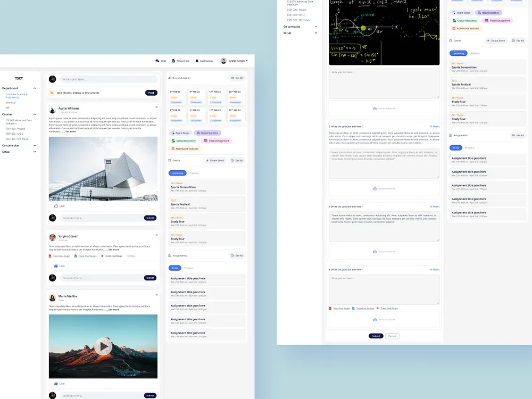
Task: Open Room Setup in quiz window
Action: (x=461, y=13)
